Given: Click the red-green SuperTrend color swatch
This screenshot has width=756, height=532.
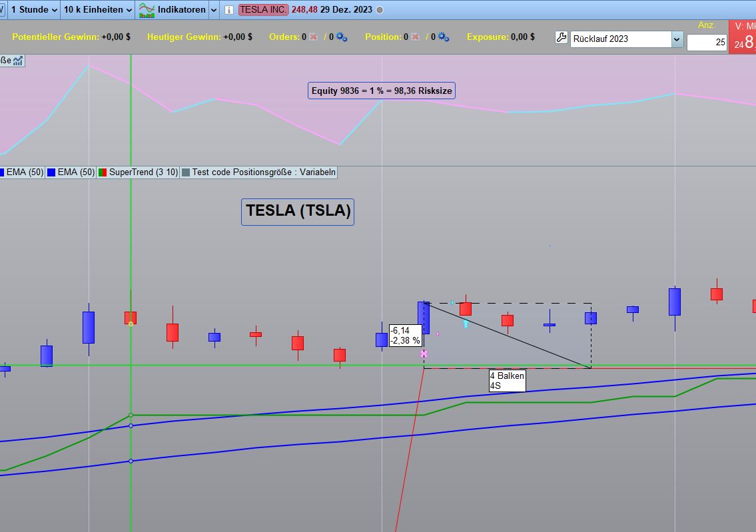Looking at the screenshot, I should pyautogui.click(x=103, y=172).
